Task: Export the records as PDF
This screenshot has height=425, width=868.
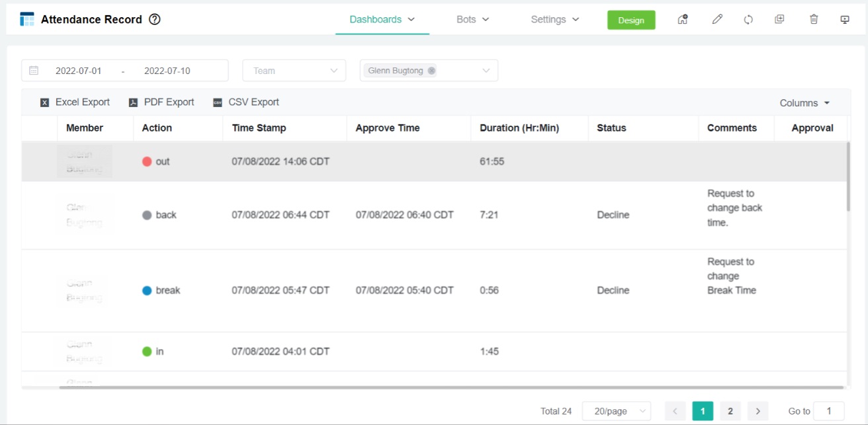Action: click(x=161, y=102)
